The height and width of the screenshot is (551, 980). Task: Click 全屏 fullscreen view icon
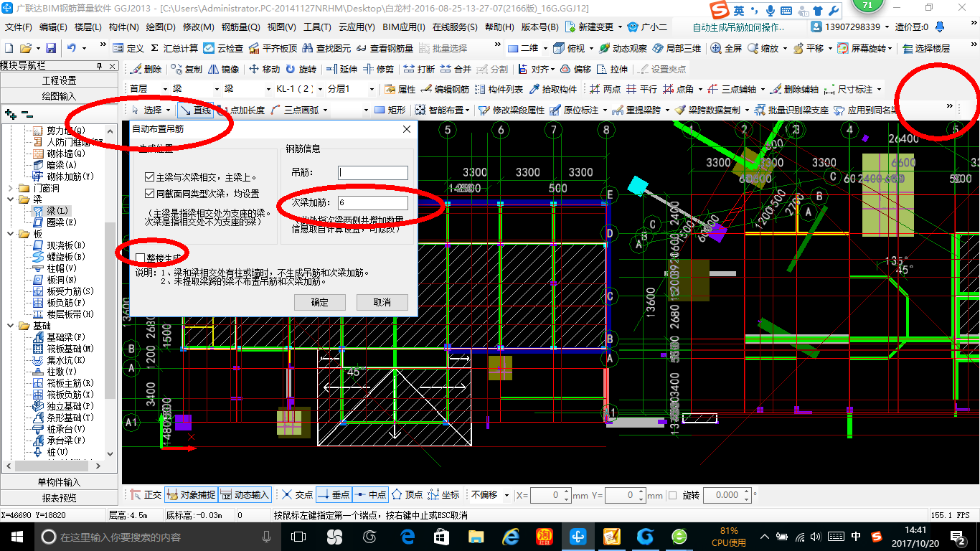click(726, 48)
